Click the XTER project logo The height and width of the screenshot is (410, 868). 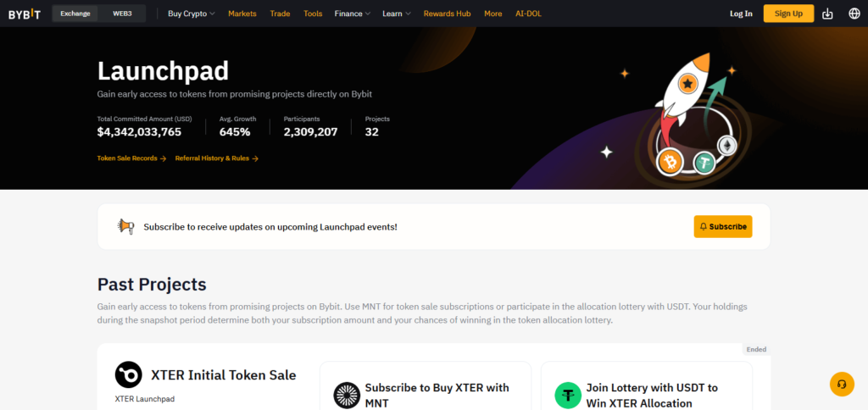point(129,374)
